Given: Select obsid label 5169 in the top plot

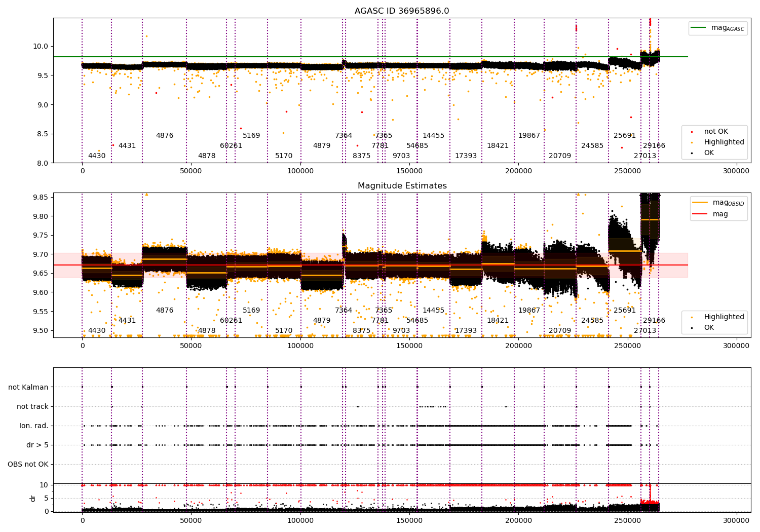Looking at the screenshot, I should click(251, 136).
